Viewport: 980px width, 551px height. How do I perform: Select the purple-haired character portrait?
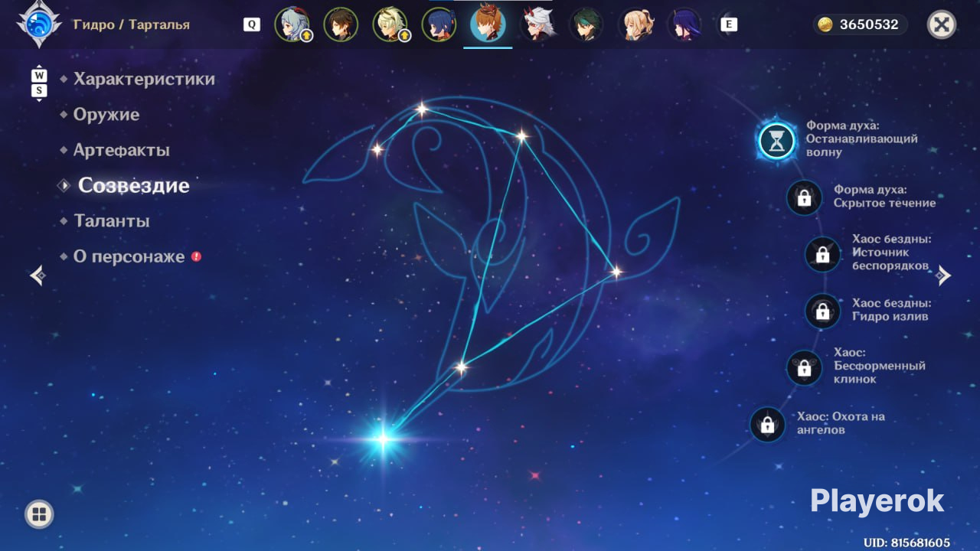(684, 24)
